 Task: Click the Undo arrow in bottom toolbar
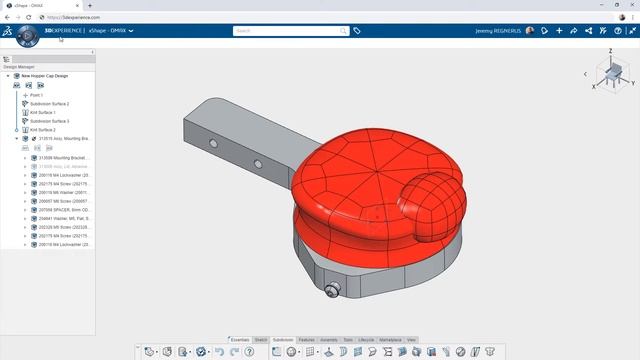click(x=220, y=351)
